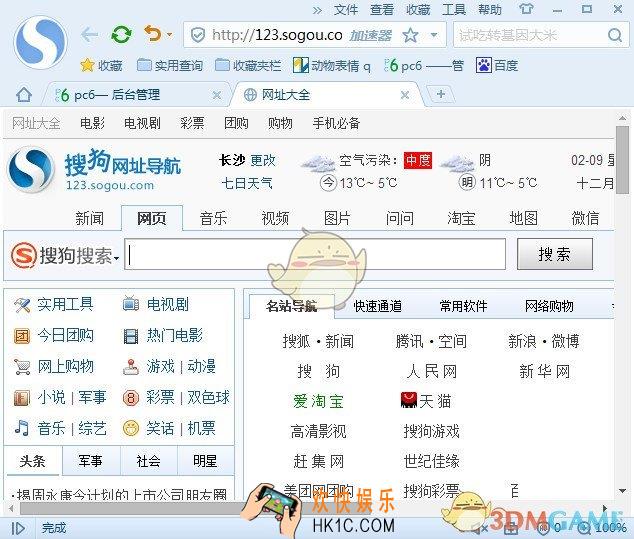
Task: Click the 加速器 accelerator label
Action: click(370, 36)
